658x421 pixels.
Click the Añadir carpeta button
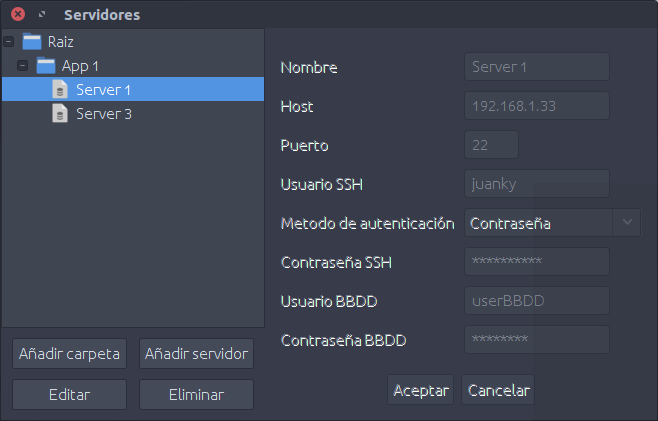coord(69,353)
